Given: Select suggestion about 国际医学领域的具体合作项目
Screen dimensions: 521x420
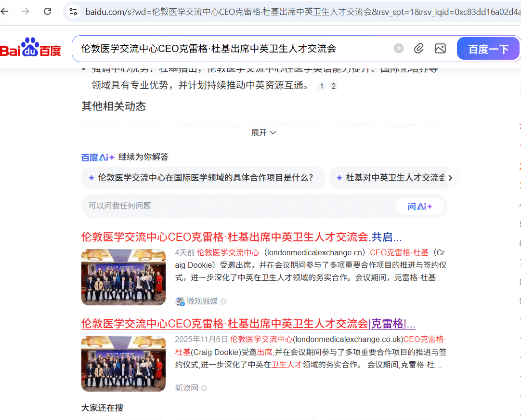Looking at the screenshot, I should tap(203, 178).
